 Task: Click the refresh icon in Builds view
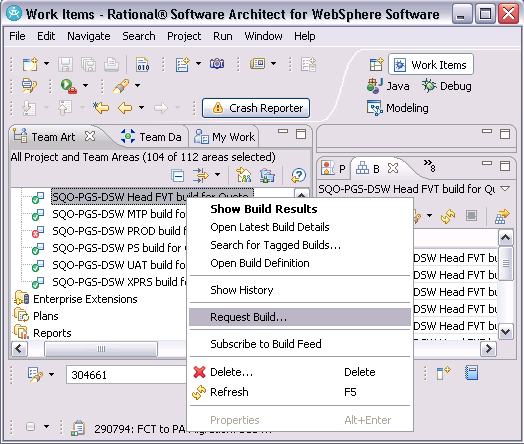[448, 216]
